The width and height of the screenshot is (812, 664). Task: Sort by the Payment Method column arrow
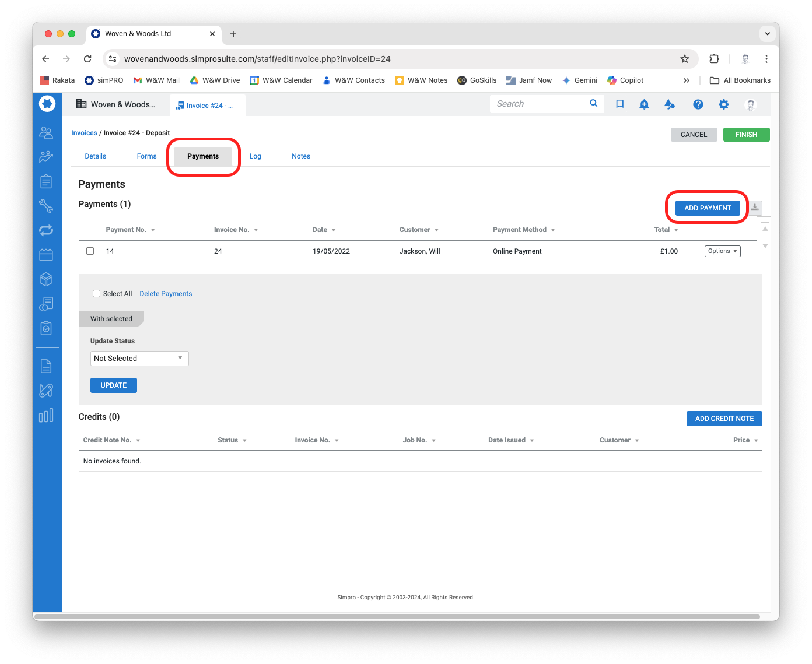(x=553, y=230)
